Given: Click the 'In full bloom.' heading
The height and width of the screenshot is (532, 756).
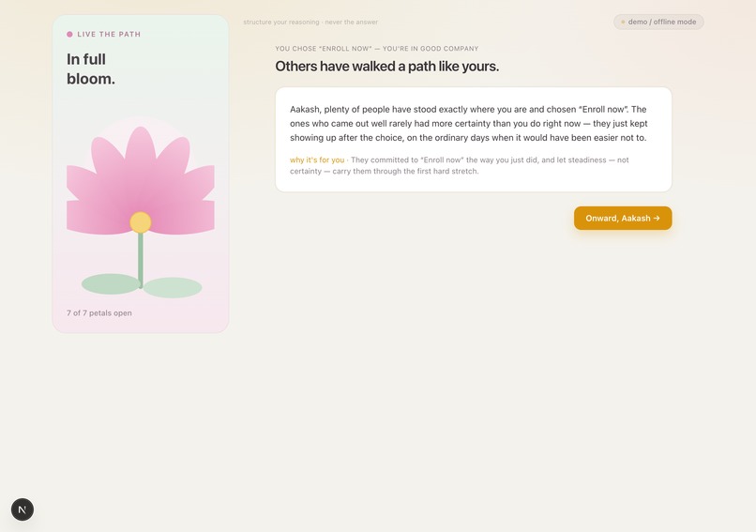Looking at the screenshot, I should (x=91, y=68).
